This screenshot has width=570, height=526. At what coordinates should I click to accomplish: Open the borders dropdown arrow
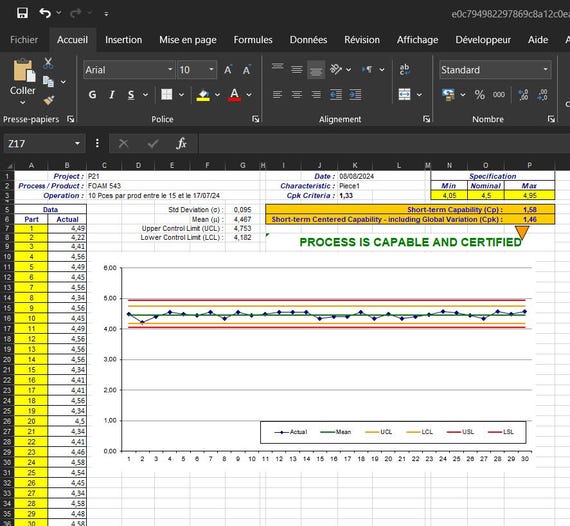point(181,95)
